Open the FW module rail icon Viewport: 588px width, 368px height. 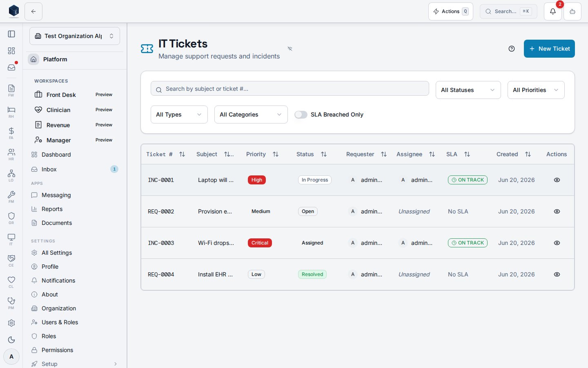(11, 90)
